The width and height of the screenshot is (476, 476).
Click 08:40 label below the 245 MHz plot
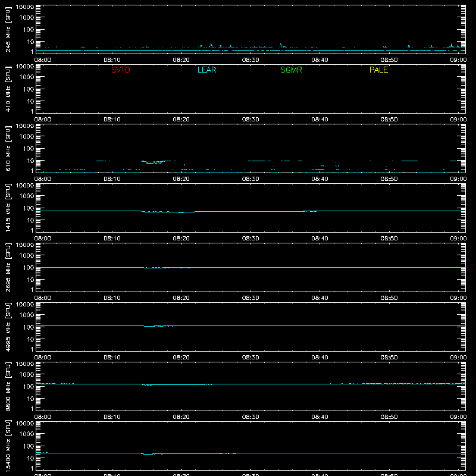coord(320,60)
